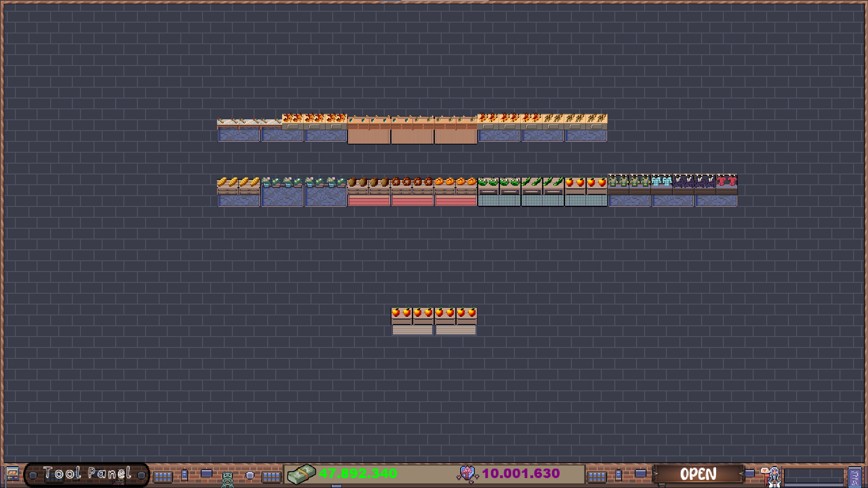Toggle the left knob on the Tool Panel

tap(33, 474)
